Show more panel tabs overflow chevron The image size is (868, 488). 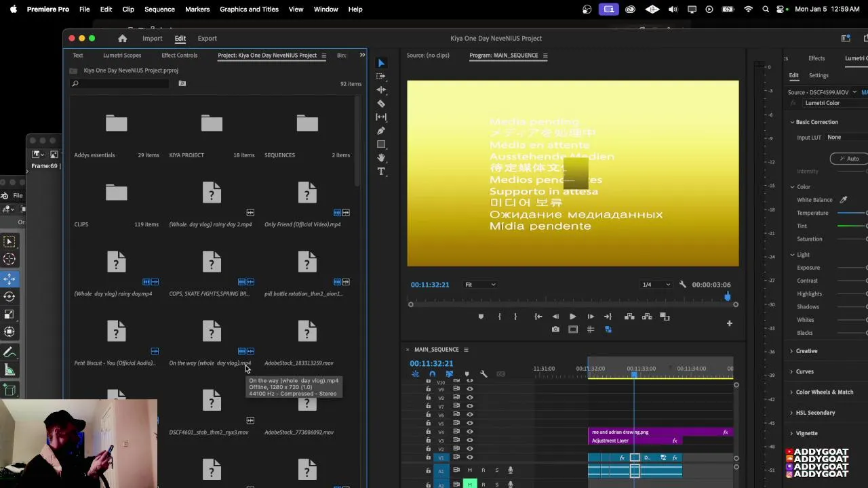point(362,55)
